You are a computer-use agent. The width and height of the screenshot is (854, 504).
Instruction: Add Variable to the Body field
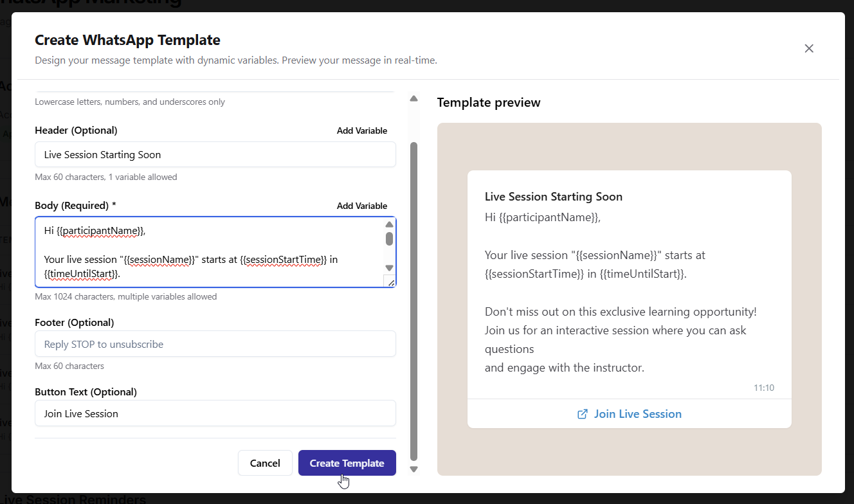pyautogui.click(x=361, y=206)
